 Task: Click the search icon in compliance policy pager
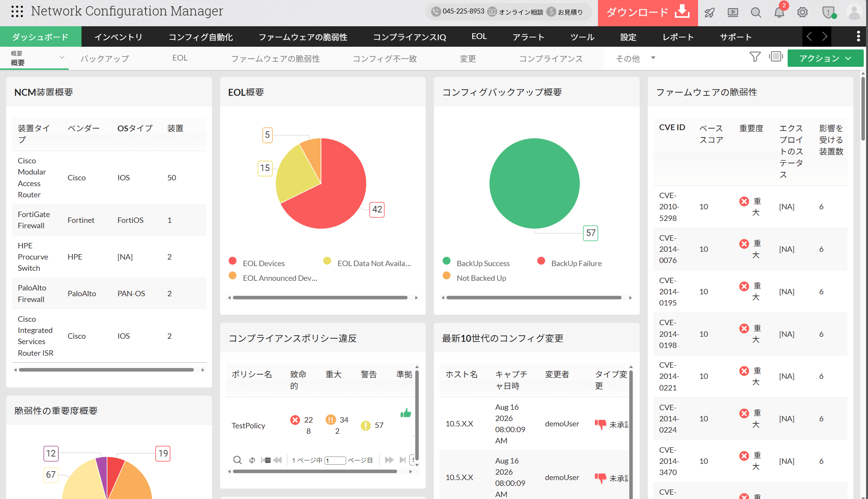(x=237, y=460)
